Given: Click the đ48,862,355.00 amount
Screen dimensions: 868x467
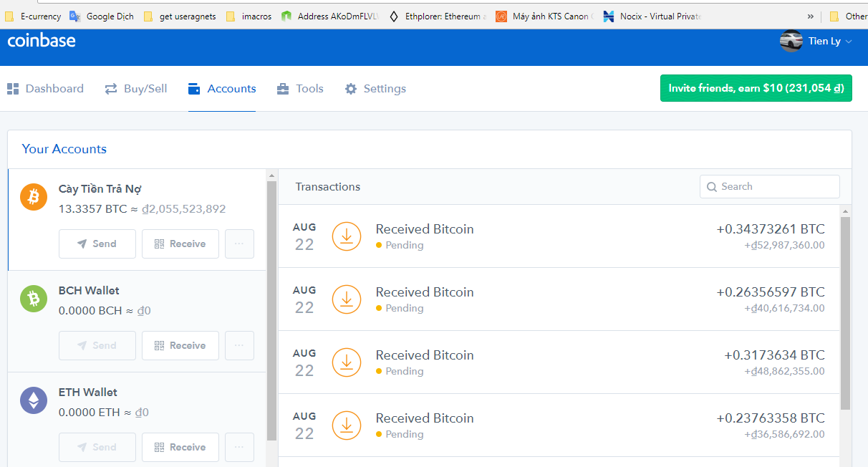Looking at the screenshot, I should pyautogui.click(x=784, y=371).
